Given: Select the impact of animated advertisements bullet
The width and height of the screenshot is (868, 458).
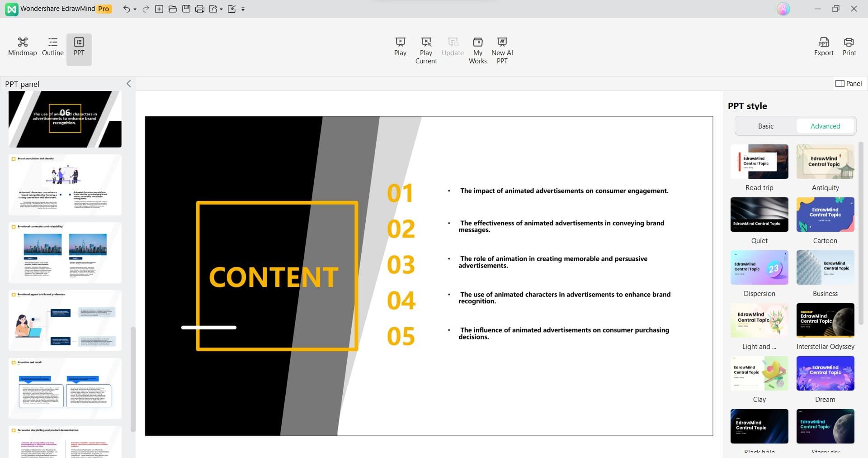Looking at the screenshot, I should [x=564, y=191].
